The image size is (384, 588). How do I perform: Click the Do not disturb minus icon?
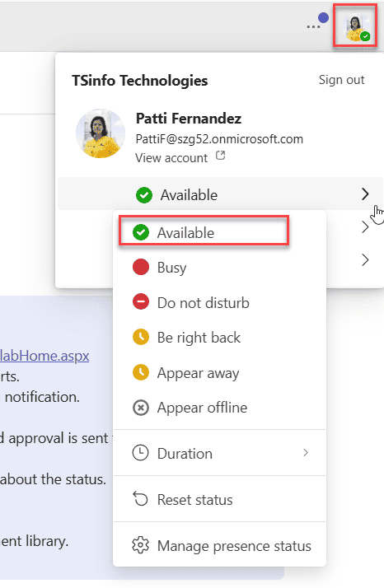(x=141, y=302)
